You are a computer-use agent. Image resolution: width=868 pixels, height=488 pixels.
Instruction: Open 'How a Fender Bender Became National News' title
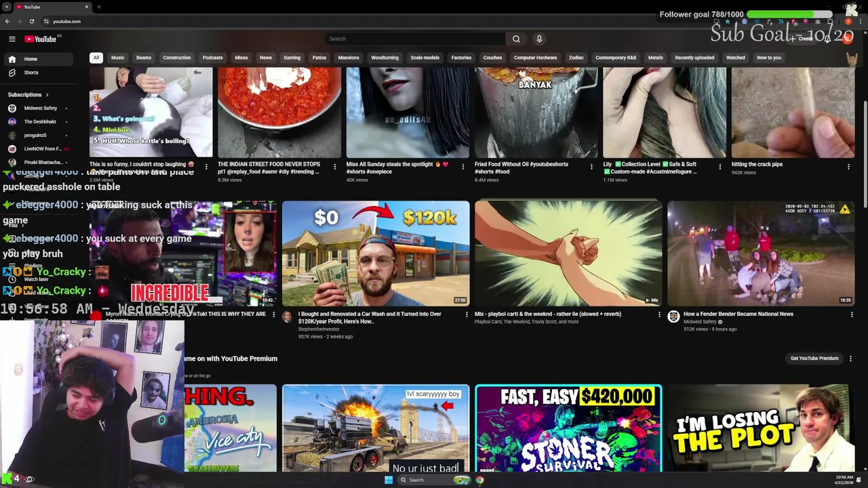pyautogui.click(x=738, y=314)
